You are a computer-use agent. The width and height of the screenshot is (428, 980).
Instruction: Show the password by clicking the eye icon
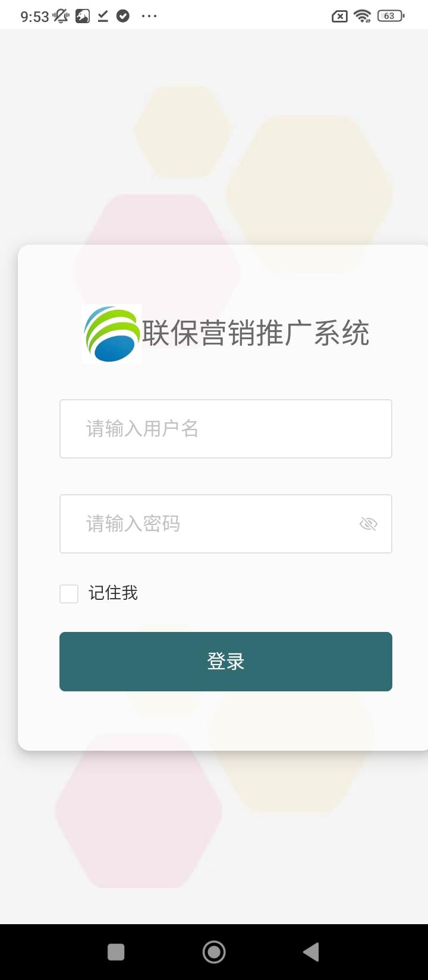pos(369,524)
